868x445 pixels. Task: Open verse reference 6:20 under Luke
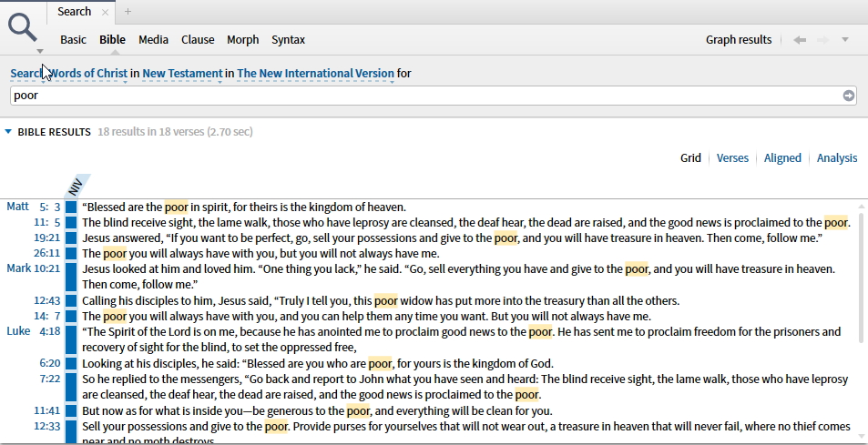[50, 363]
